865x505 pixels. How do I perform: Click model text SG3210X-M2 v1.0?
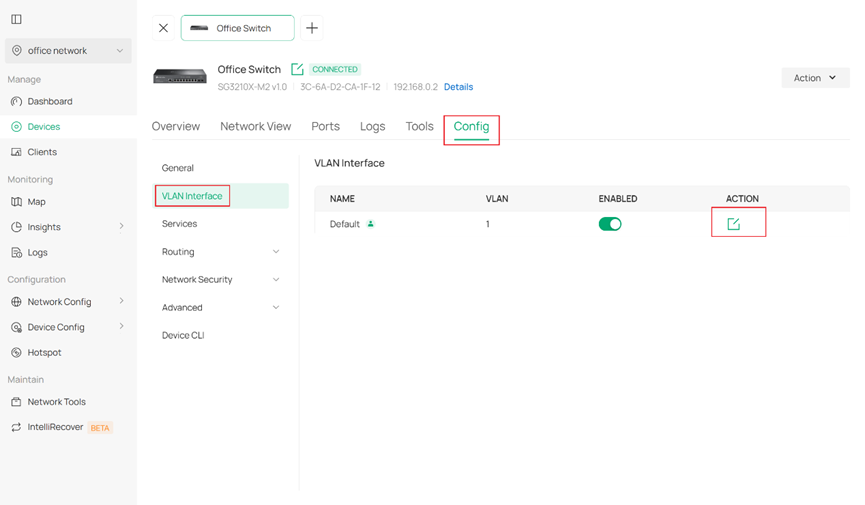coord(252,87)
